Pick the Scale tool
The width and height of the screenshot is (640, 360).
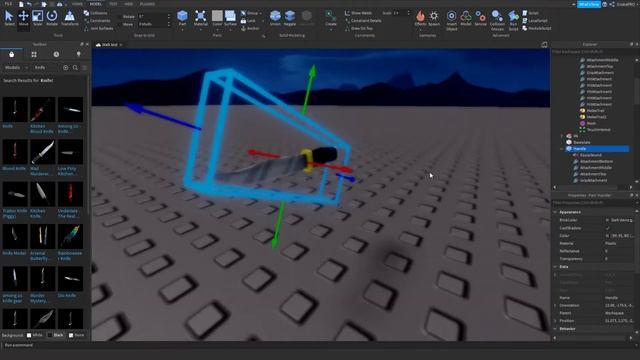coord(37,18)
